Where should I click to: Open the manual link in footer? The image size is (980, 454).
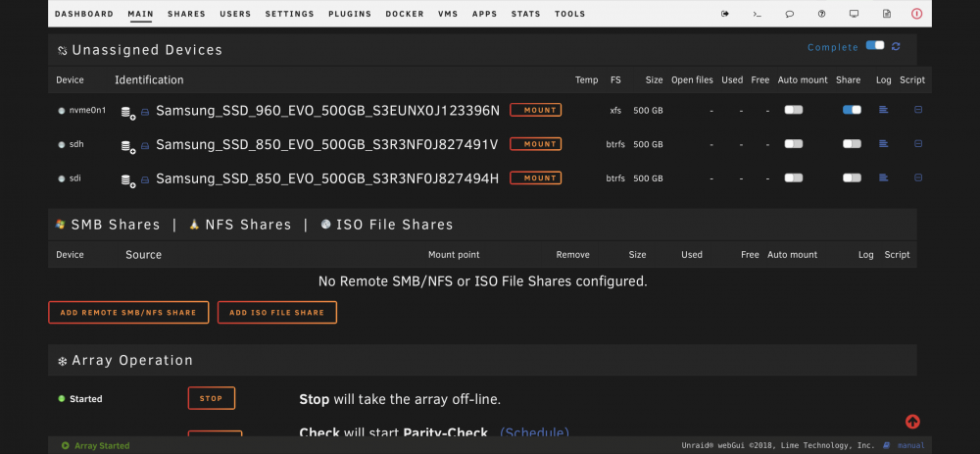[x=911, y=446]
